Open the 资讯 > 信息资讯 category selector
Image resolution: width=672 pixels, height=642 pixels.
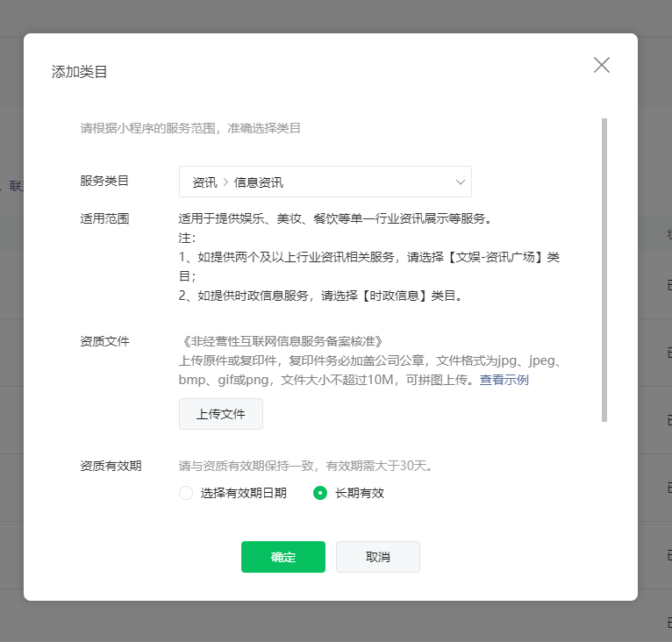pos(325,182)
